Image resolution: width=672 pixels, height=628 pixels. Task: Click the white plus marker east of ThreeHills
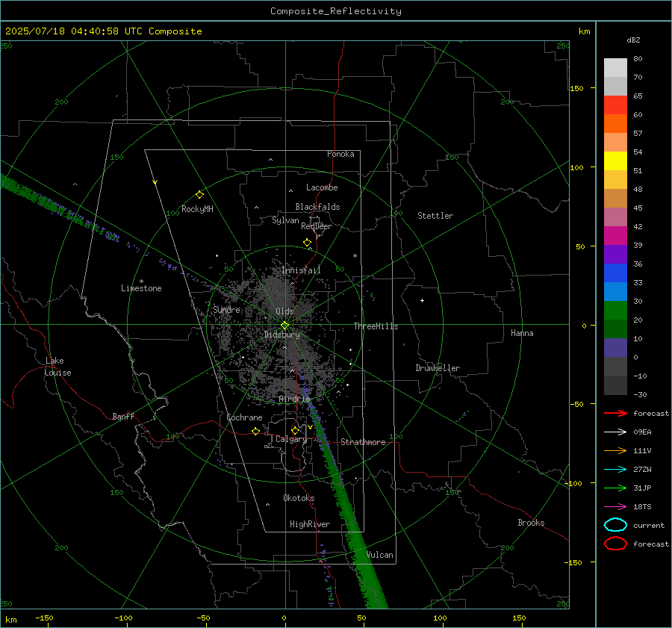[x=422, y=300]
